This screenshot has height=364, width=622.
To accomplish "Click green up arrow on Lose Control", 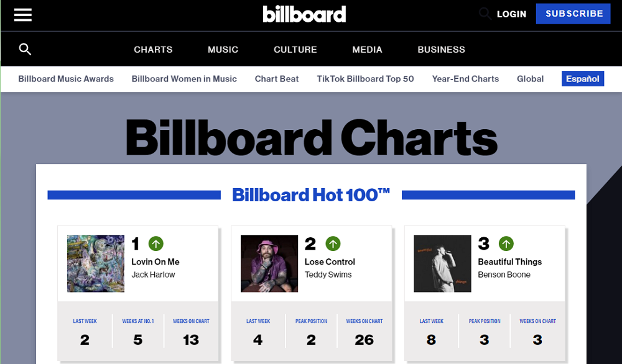I will click(x=333, y=243).
